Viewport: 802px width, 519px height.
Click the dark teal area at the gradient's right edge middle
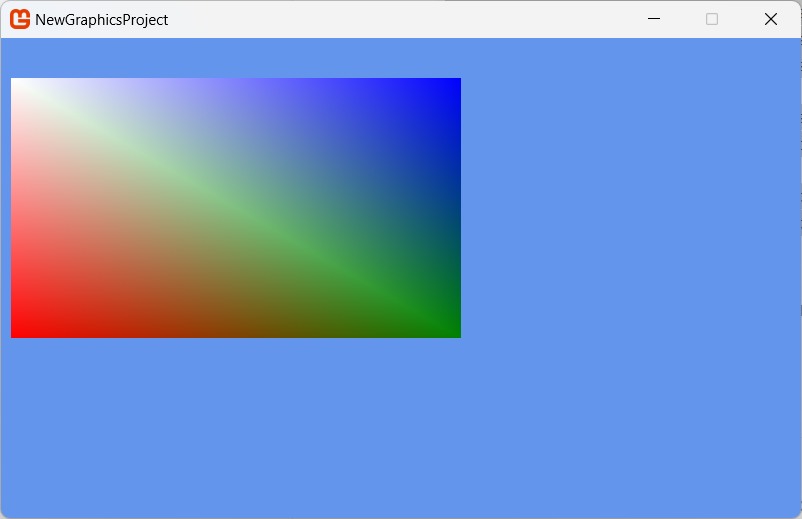[455, 208]
